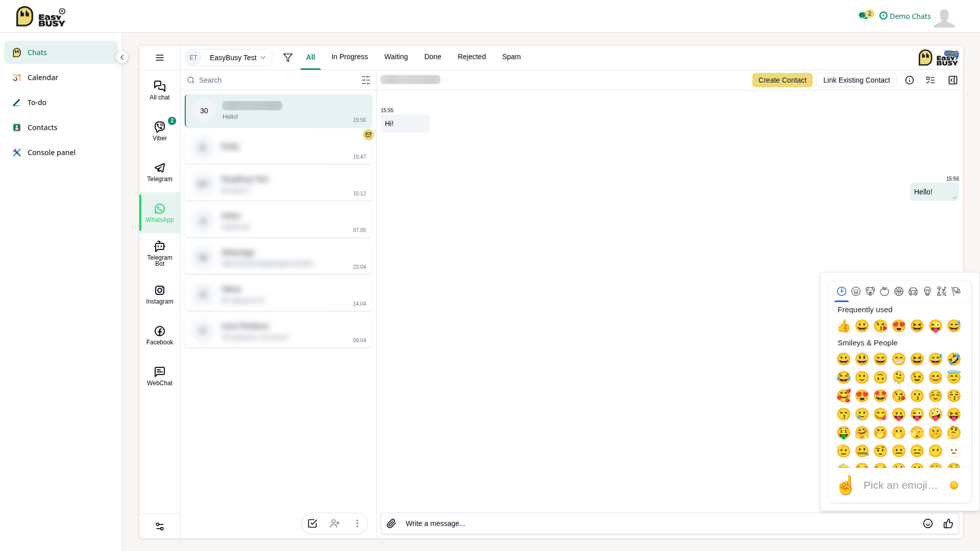The width and height of the screenshot is (980, 551).
Task: Open the Viber channel
Action: pos(160,131)
